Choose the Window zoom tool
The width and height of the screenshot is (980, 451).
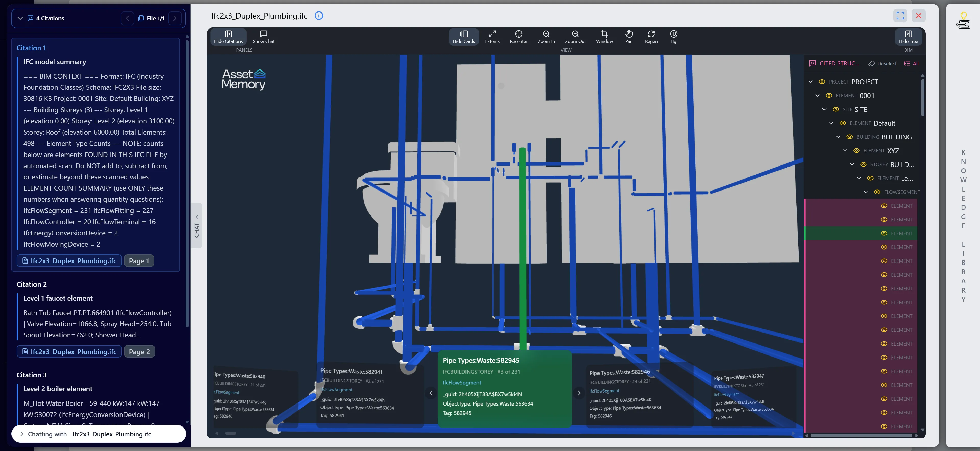(604, 37)
